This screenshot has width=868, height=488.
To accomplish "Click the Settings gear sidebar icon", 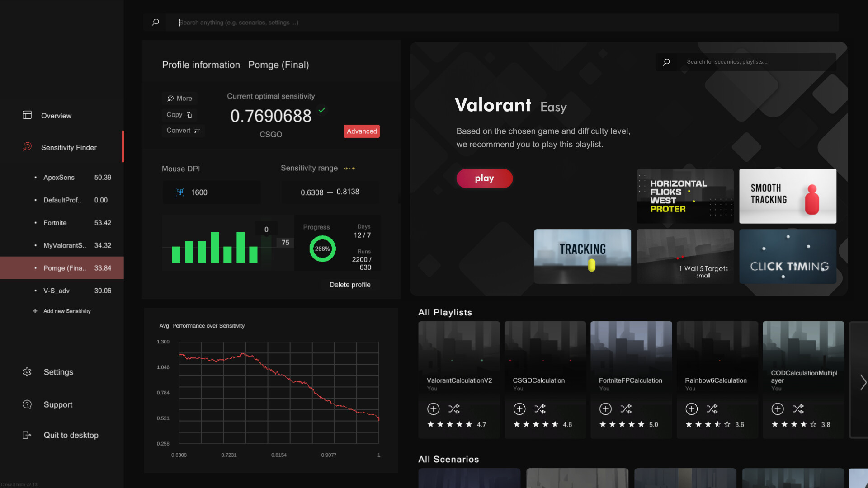I will 27,372.
